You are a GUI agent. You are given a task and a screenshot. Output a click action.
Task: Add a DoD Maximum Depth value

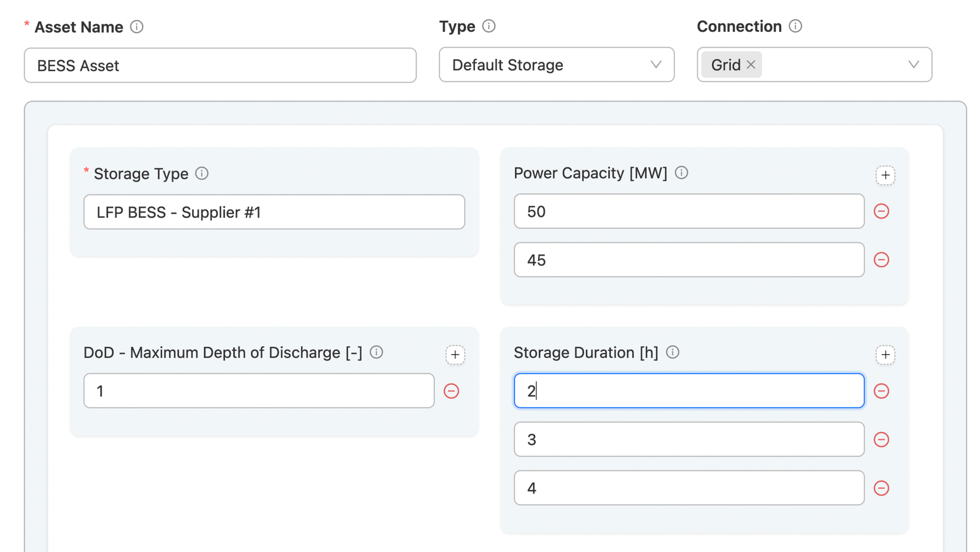pyautogui.click(x=455, y=355)
